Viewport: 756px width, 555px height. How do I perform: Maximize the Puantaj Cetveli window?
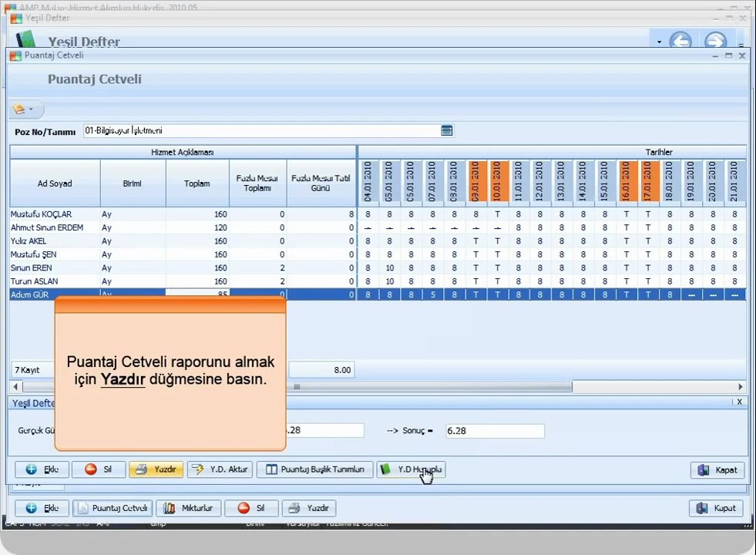728,55
